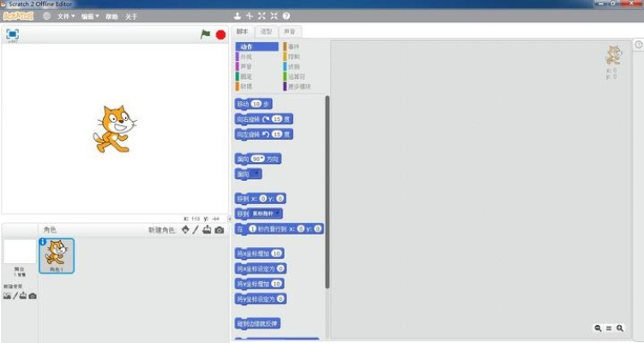
Task: Open the 编辑 menu
Action: 89,15
